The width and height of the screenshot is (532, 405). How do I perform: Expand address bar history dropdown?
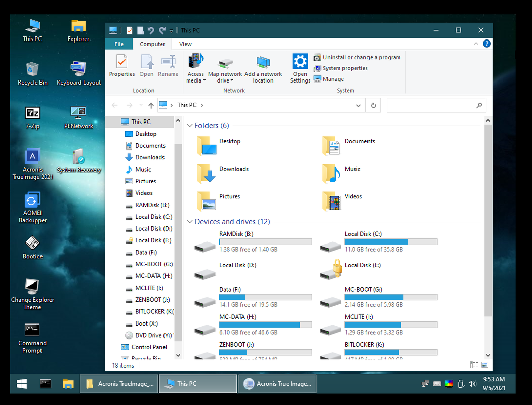click(358, 105)
